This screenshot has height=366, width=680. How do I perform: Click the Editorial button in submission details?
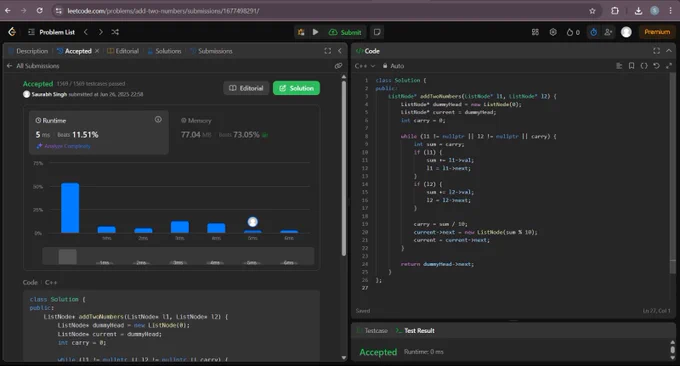246,88
